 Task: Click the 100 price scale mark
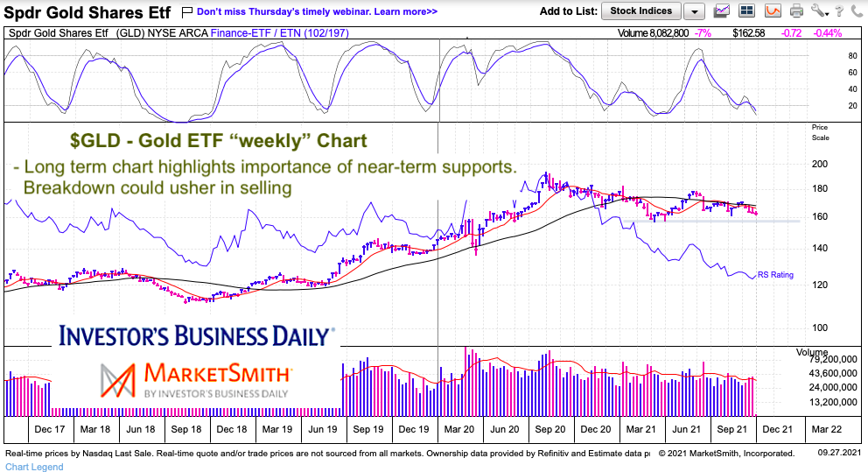(820, 328)
